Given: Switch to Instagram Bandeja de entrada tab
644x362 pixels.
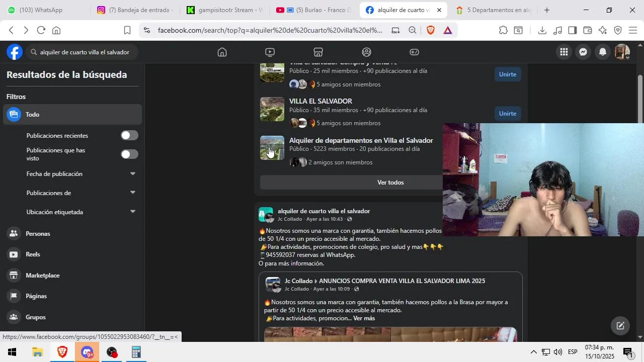Looking at the screenshot, I should coord(135,10).
